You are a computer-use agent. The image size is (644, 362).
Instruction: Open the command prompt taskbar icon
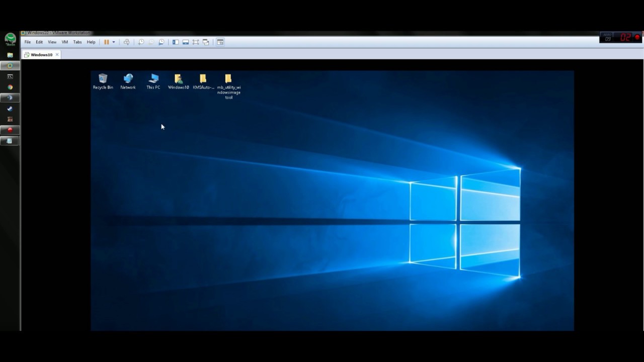pyautogui.click(x=10, y=76)
